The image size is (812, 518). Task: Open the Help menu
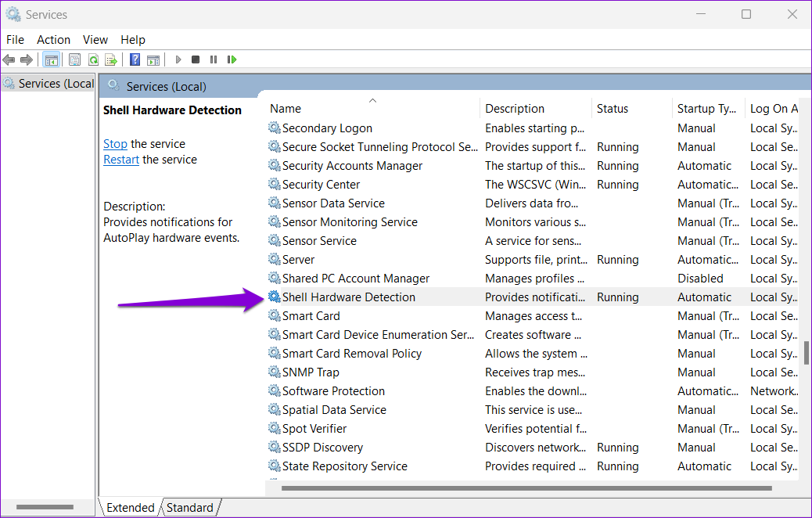click(133, 40)
